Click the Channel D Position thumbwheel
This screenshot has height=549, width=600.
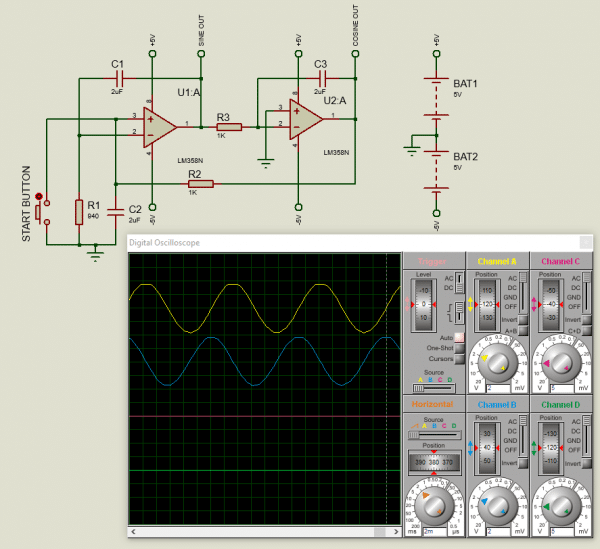click(551, 448)
